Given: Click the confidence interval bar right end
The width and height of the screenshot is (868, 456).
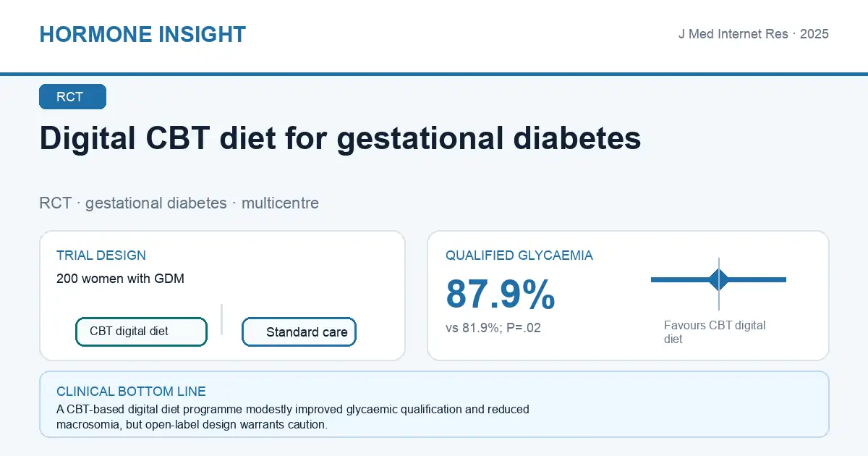Looking at the screenshot, I should pyautogui.click(x=783, y=279).
